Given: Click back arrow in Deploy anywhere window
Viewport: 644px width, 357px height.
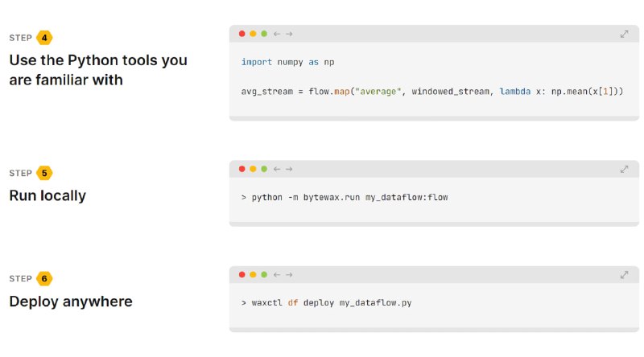Looking at the screenshot, I should 277,274.
